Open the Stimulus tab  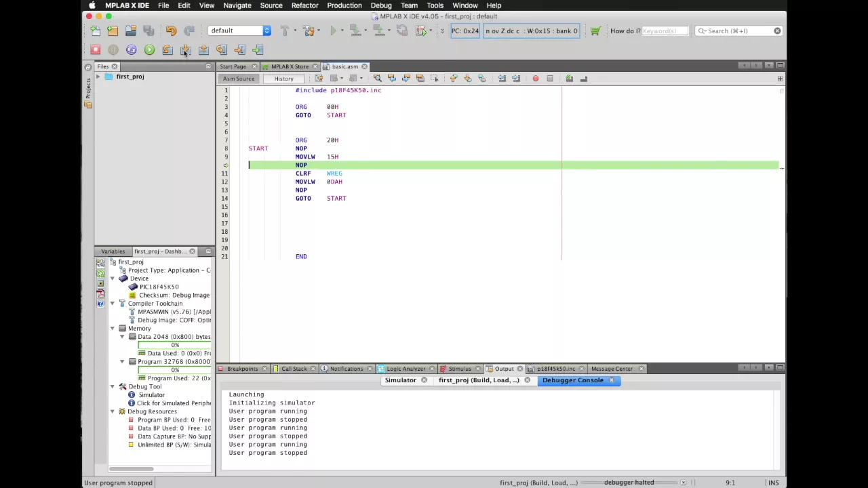pos(459,369)
